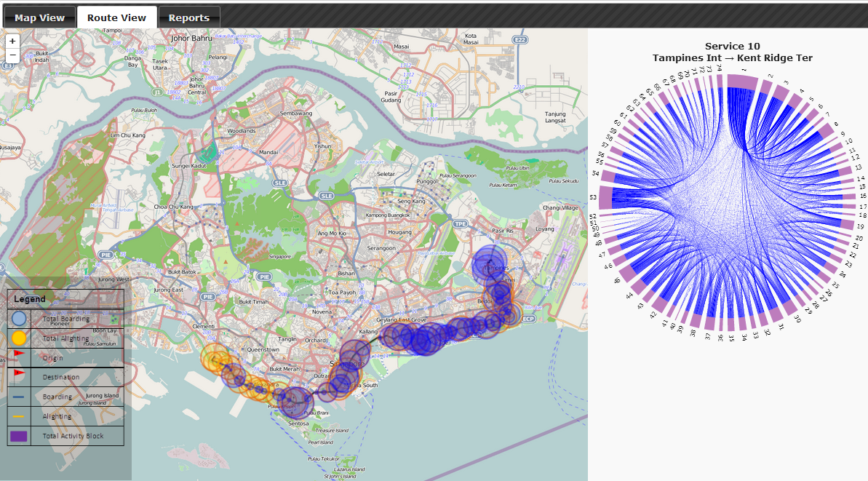Select stop 13 block in chord diagram
Image resolution: width=868 pixels, height=481 pixels.
click(x=845, y=171)
